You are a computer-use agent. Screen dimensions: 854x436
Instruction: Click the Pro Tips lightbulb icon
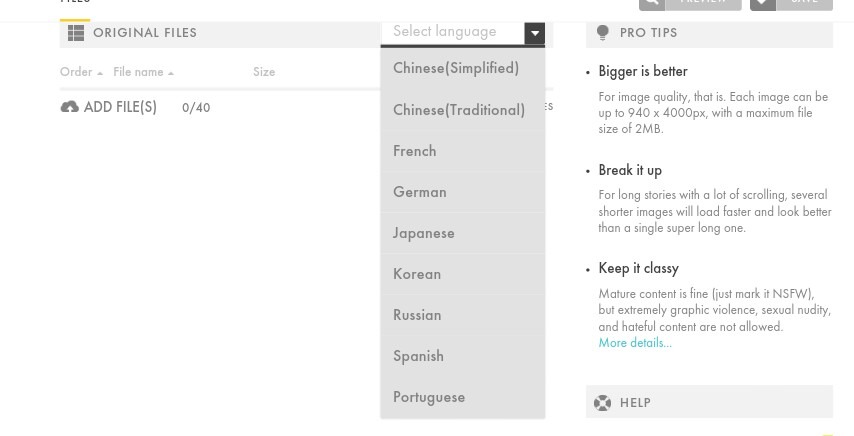tap(602, 33)
